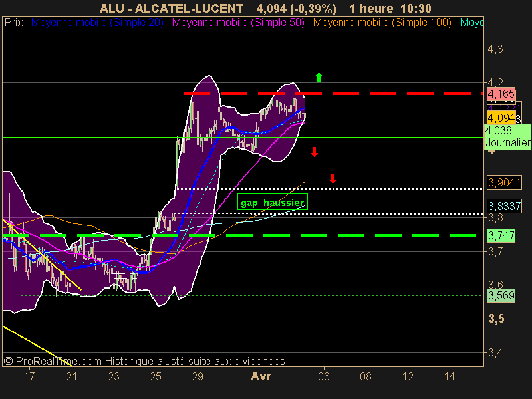Click the 3,4 price scale label
532x399 pixels.
click(x=495, y=353)
